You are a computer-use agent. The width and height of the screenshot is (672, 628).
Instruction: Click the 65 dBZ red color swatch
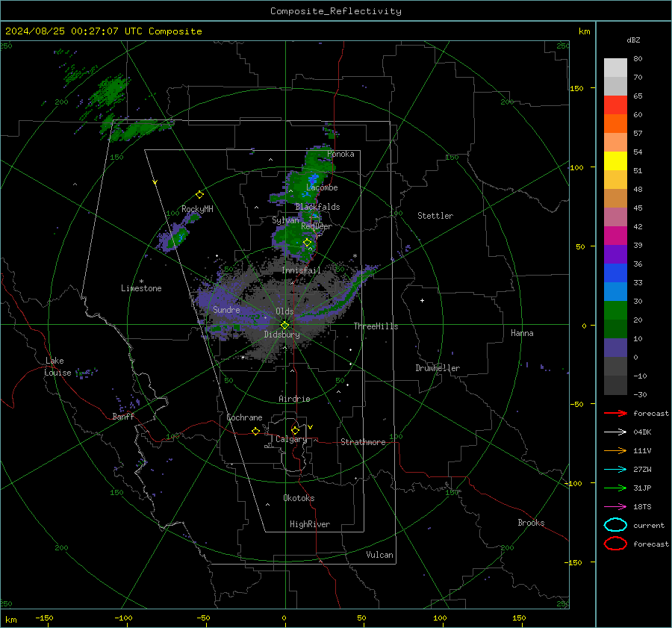coord(615,105)
